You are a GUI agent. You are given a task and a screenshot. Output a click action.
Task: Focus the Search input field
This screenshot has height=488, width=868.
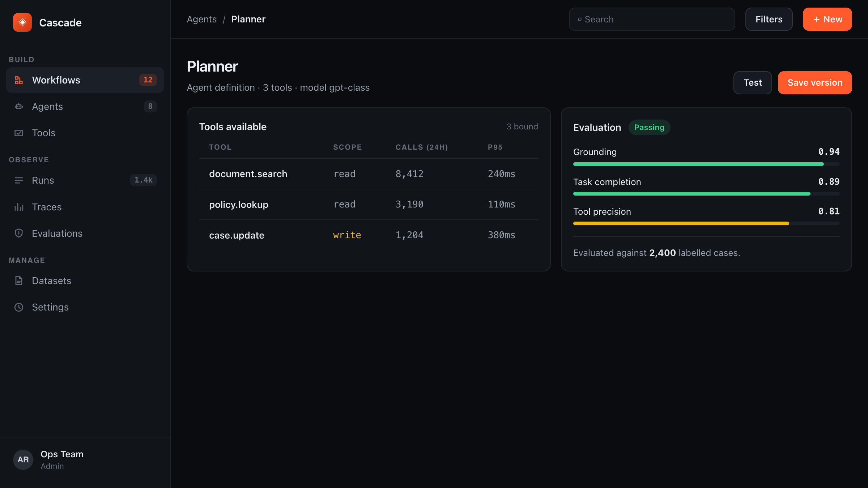[x=652, y=19]
